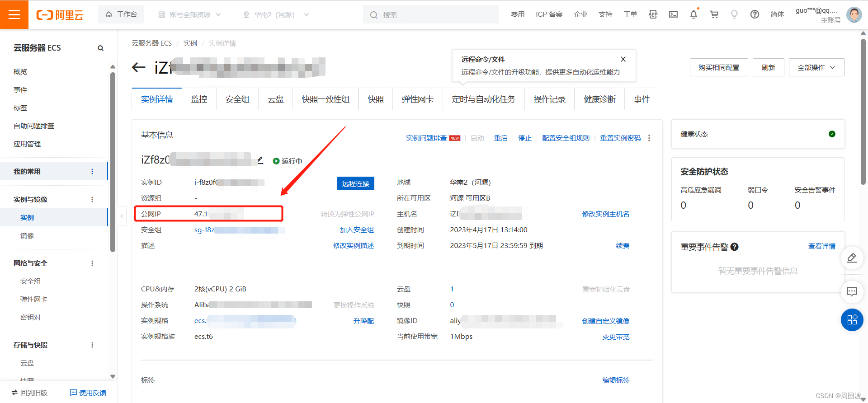Click 查看详情 in event alarms
The image size is (868, 403).
click(822, 246)
